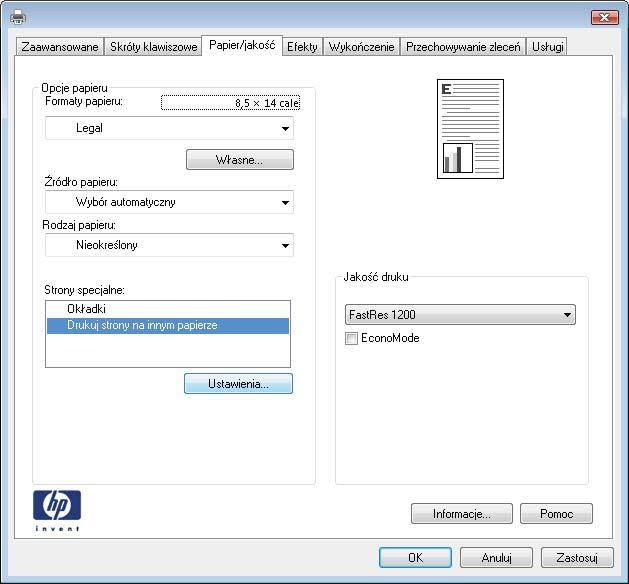Image resolution: width=629 pixels, height=584 pixels.
Task: Click the Informacje... button
Action: click(462, 513)
